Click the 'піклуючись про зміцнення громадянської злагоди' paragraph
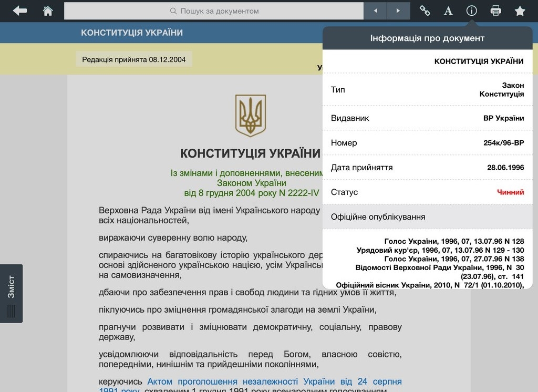This screenshot has width=538, height=392. 237,310
